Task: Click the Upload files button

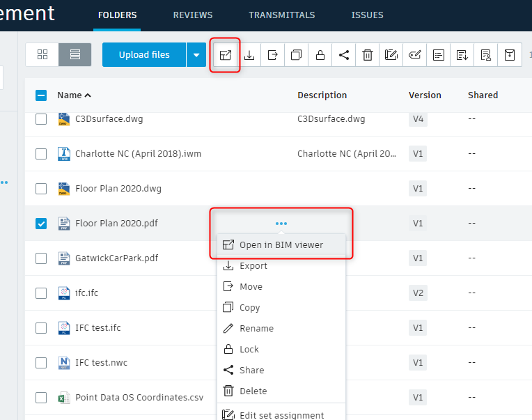Action: coord(144,54)
